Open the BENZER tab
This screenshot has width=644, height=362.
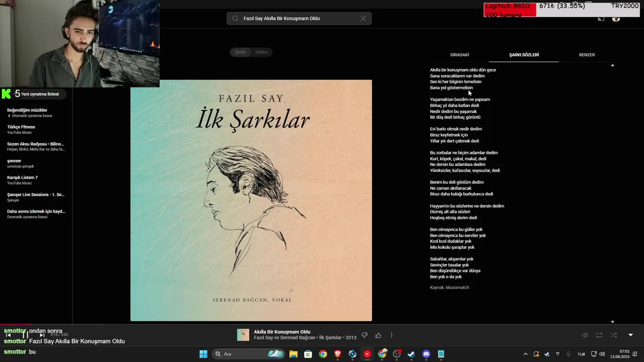(587, 55)
